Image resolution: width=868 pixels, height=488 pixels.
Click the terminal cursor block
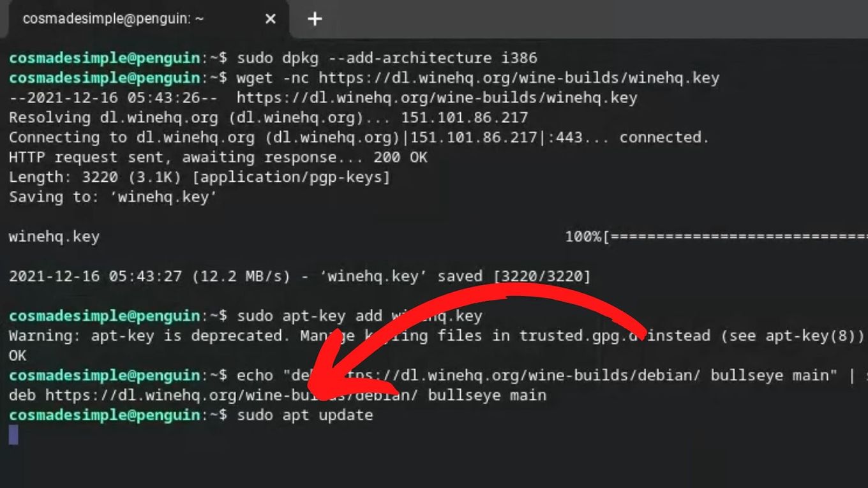click(x=13, y=435)
